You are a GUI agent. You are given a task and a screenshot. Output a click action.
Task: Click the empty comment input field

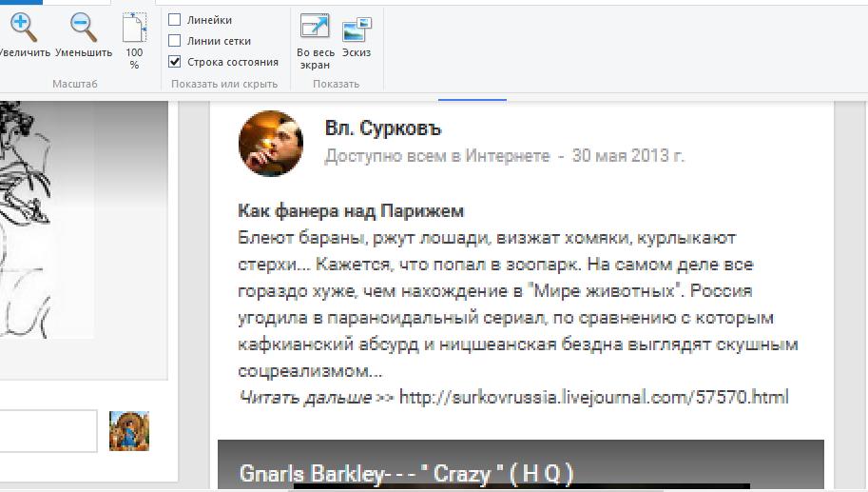point(48,431)
